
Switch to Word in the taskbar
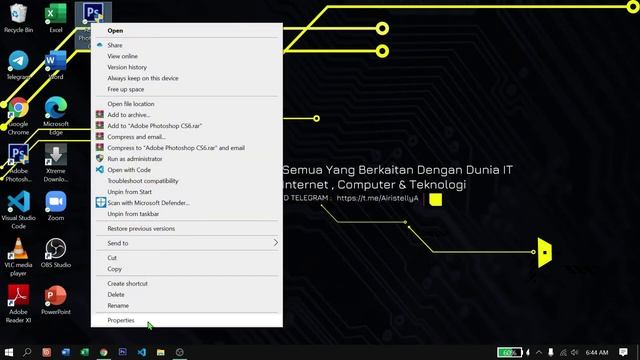65,352
